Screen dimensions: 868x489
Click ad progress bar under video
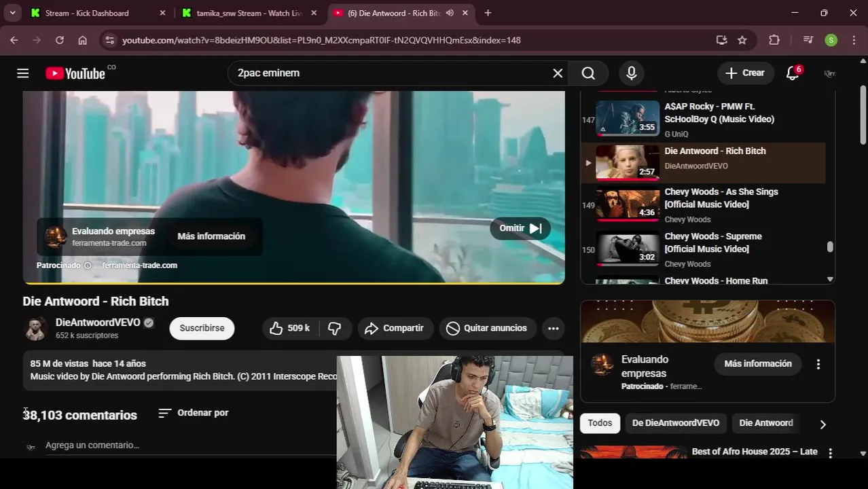click(x=294, y=283)
